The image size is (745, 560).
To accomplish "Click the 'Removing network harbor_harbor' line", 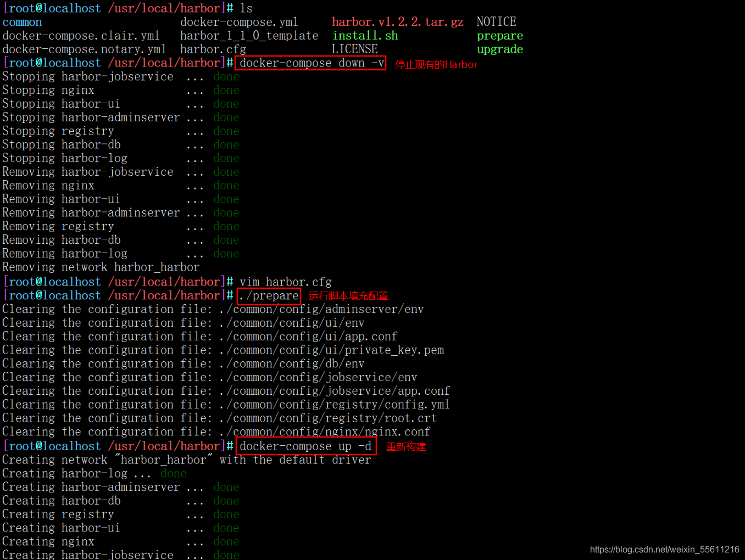I will point(101,268).
